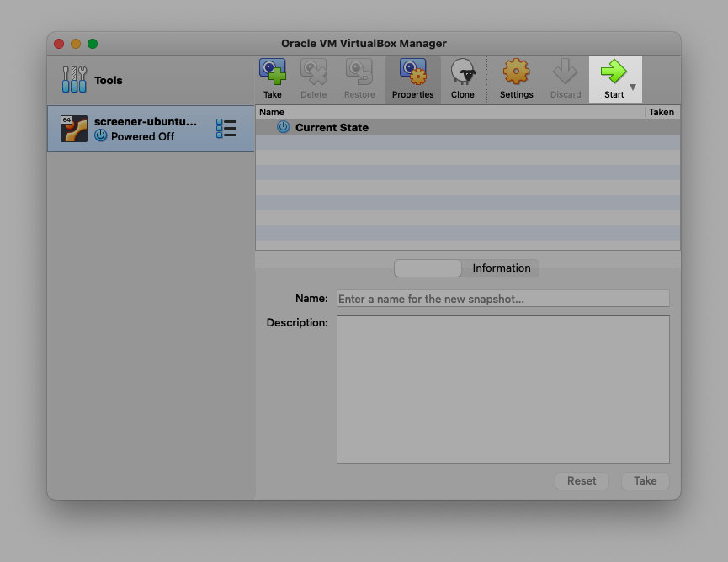Click the snapshot Name input field
728x562 pixels.
click(502, 299)
